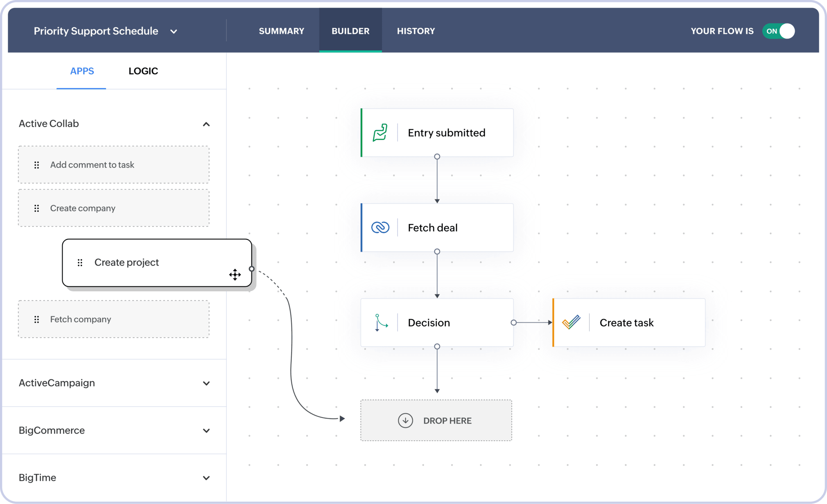This screenshot has height=504, width=827.
Task: Click the drag handle on Fetch company
Action: click(37, 319)
